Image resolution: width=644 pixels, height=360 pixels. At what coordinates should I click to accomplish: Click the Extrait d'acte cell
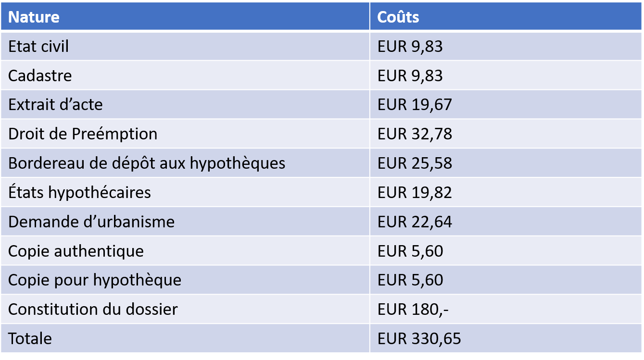pos(185,104)
